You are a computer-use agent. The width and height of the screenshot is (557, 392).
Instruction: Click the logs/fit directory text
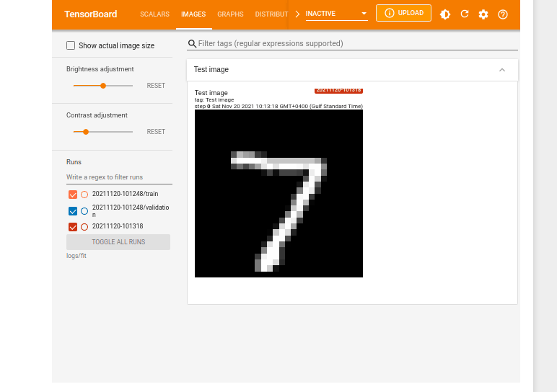click(x=76, y=256)
